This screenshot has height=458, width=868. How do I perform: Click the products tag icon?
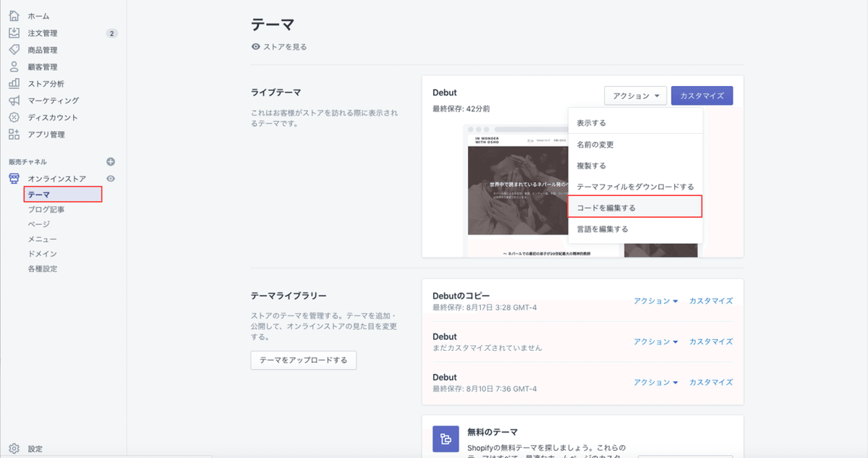[x=14, y=50]
